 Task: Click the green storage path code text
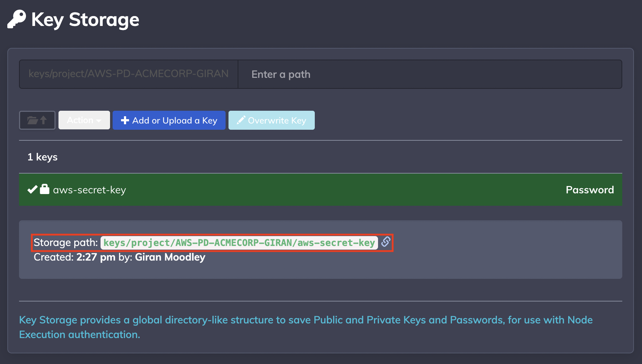point(239,243)
